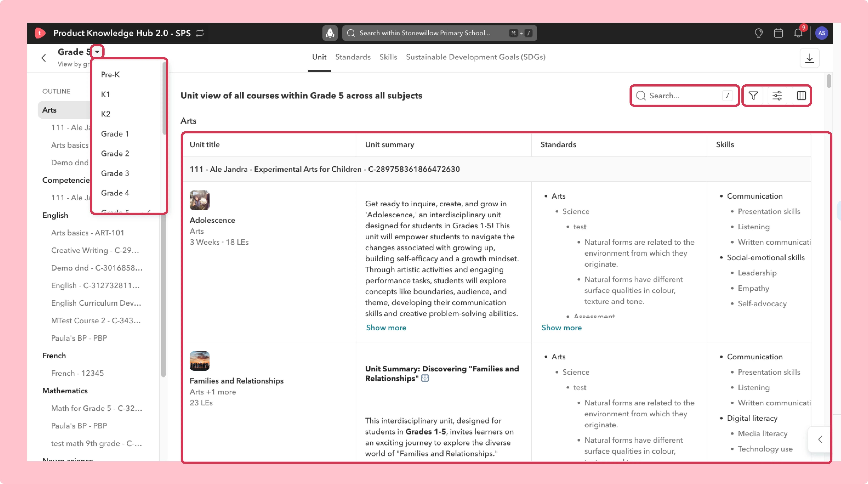The height and width of the screenshot is (484, 868).
Task: Open English Curriculum Dev course
Action: 96,303
